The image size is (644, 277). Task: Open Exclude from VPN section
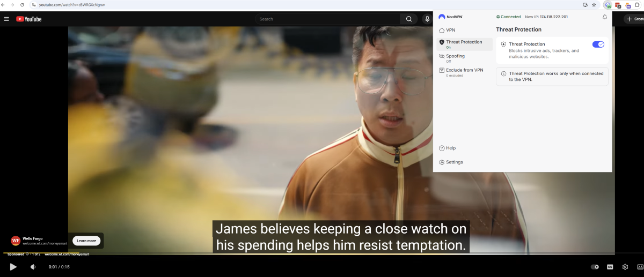click(464, 72)
